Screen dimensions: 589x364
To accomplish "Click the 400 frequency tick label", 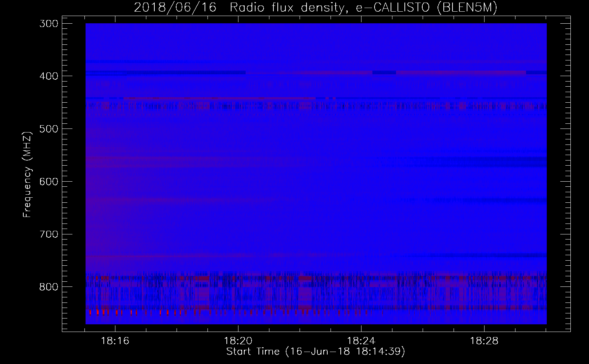I will click(x=49, y=76).
